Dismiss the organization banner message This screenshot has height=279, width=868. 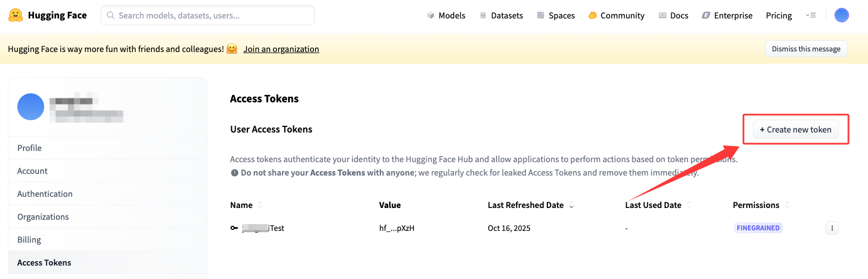(805, 49)
